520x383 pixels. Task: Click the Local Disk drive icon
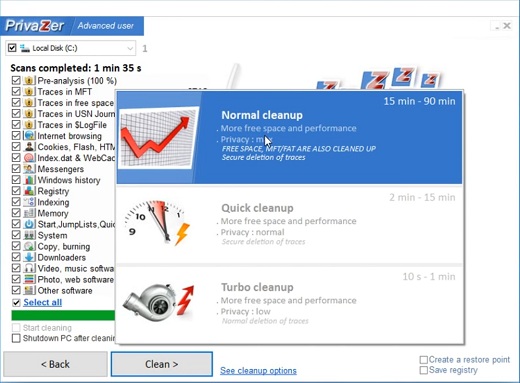(25, 48)
